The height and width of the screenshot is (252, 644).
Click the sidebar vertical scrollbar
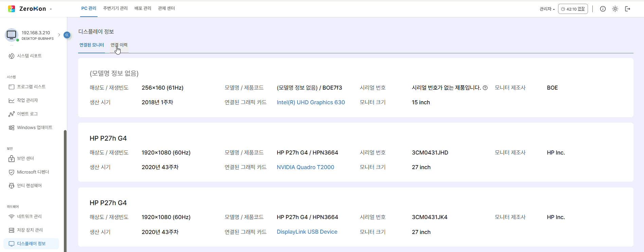pyautogui.click(x=65, y=190)
